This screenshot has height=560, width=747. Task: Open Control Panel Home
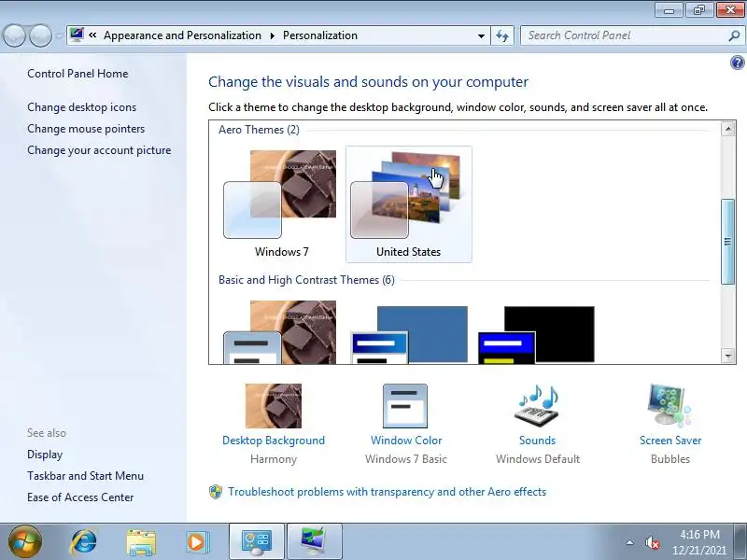[x=78, y=74]
